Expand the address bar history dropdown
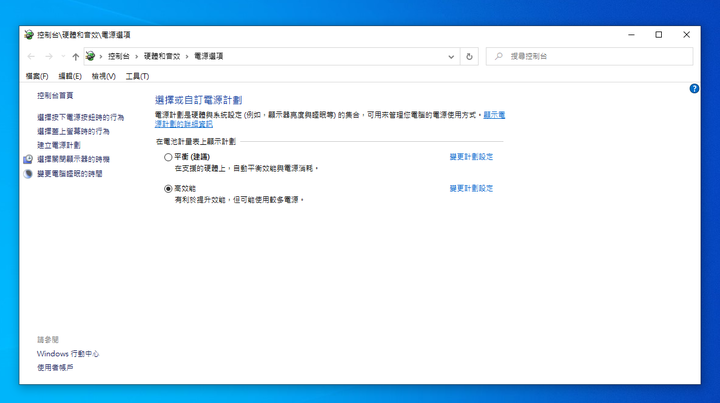This screenshot has width=720, height=403. [x=451, y=56]
